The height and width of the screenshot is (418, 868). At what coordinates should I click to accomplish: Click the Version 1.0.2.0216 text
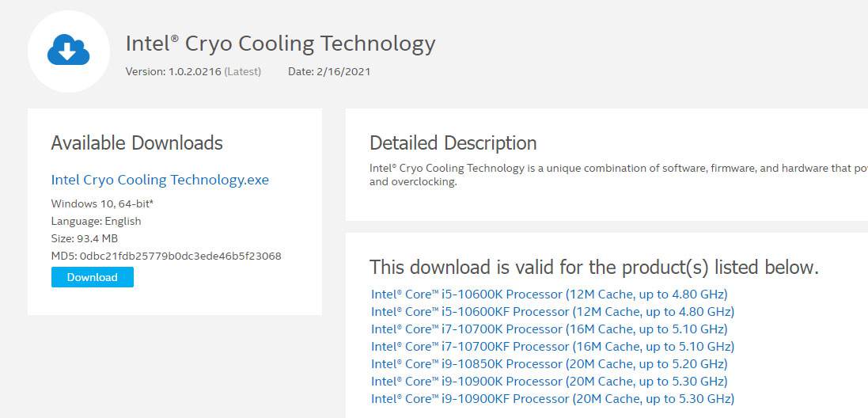173,71
